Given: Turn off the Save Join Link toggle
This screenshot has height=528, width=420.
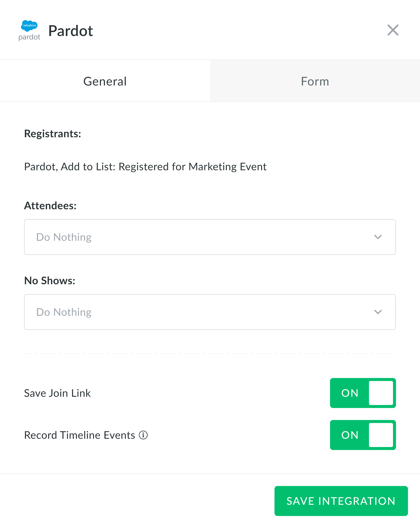Looking at the screenshot, I should pyautogui.click(x=363, y=393).
